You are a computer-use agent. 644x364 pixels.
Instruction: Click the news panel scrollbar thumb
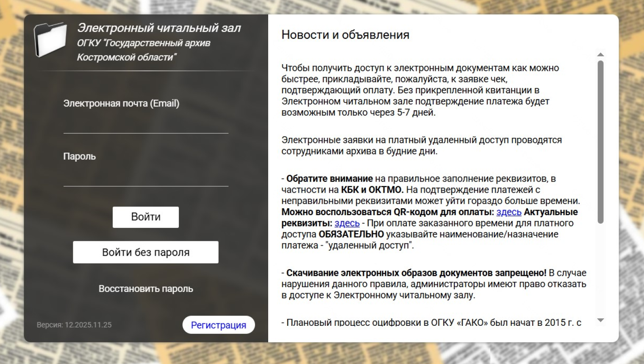tap(600, 142)
